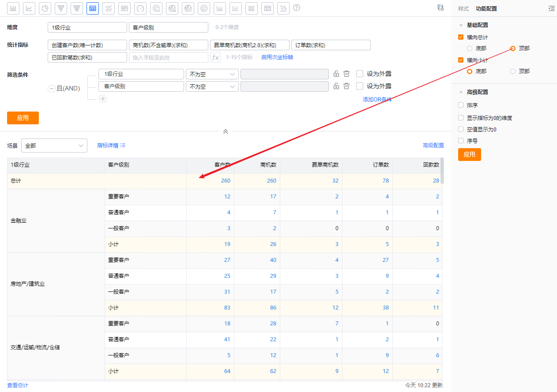Choose the gauge chart type icon
Image resolution: width=557 pixels, height=392 pixels.
[x=140, y=8]
